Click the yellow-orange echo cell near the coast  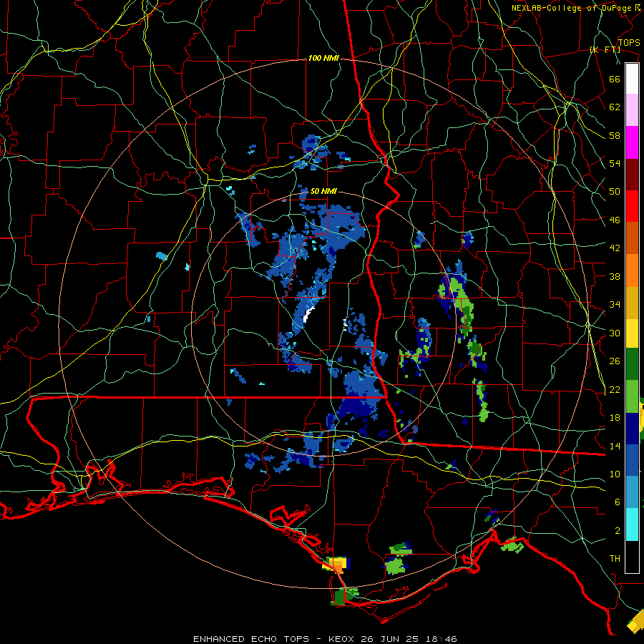[336, 565]
